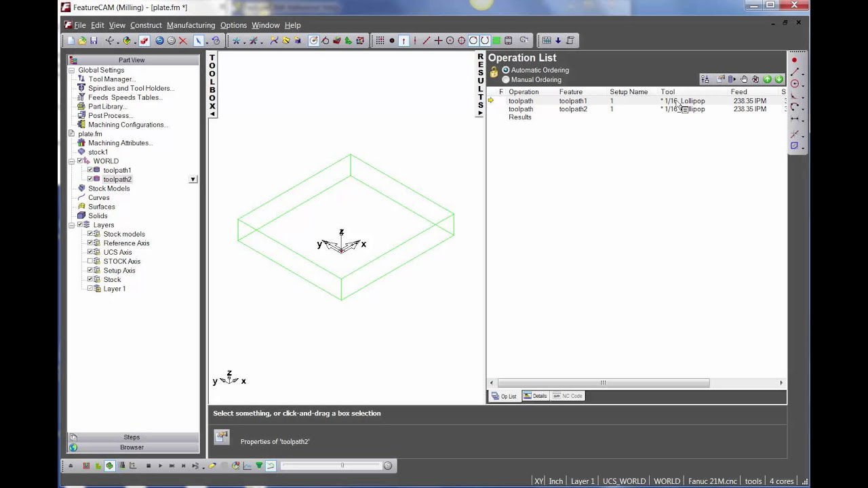
Task: Click the blue Undo circle arrow icon
Action: 159,41
